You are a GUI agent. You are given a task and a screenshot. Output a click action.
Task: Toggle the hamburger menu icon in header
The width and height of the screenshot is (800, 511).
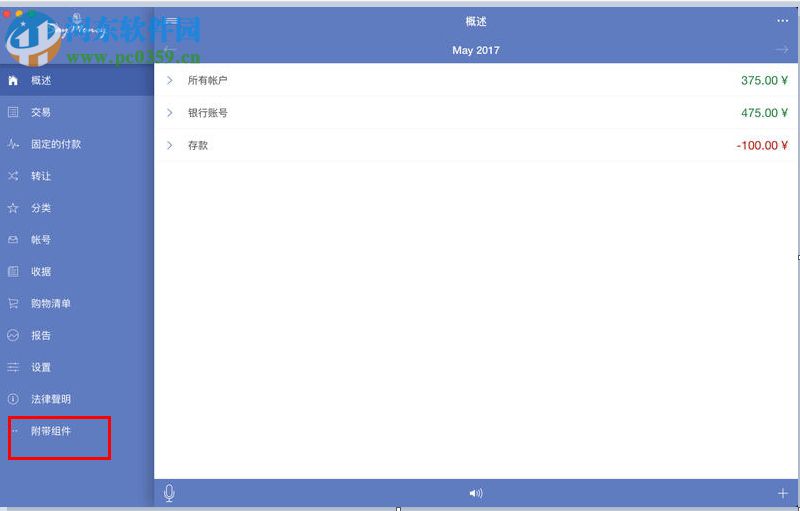[171, 21]
